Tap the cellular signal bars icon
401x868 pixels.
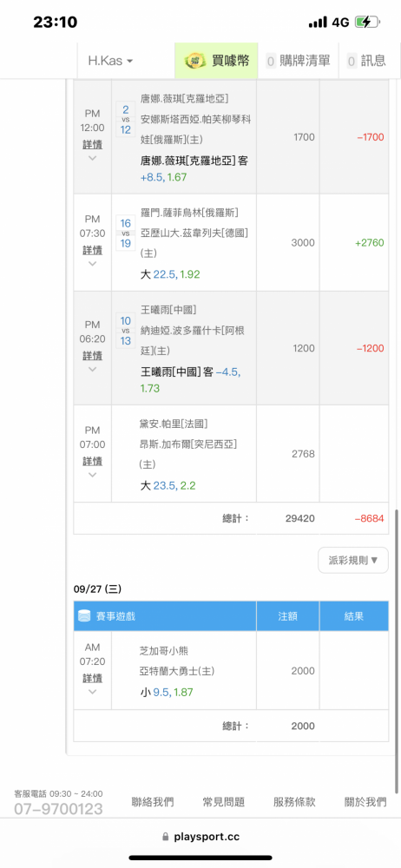tap(318, 23)
